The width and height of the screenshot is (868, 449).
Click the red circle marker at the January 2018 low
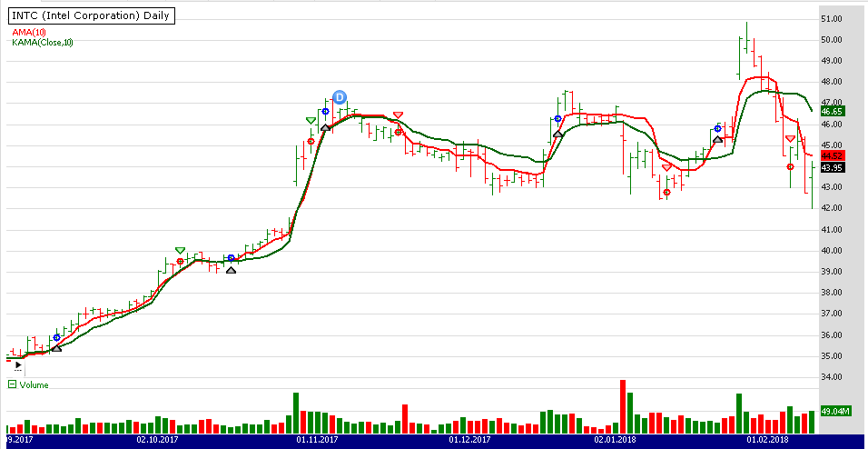tap(666, 192)
